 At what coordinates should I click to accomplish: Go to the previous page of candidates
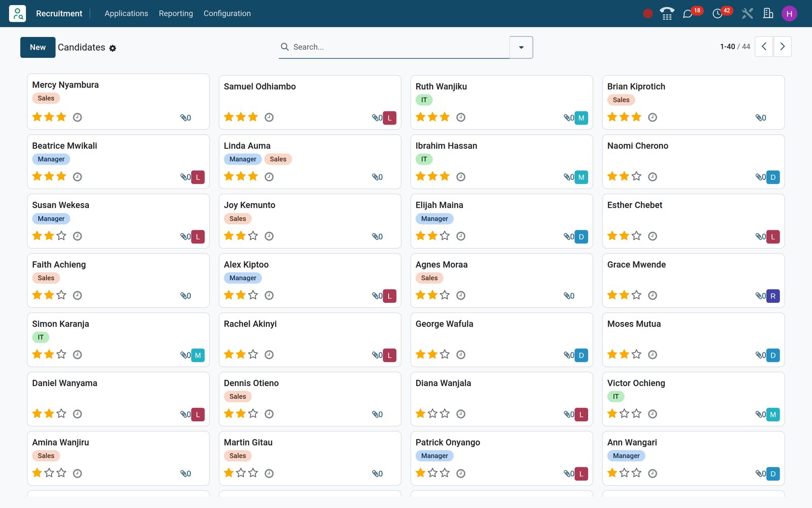[764, 47]
